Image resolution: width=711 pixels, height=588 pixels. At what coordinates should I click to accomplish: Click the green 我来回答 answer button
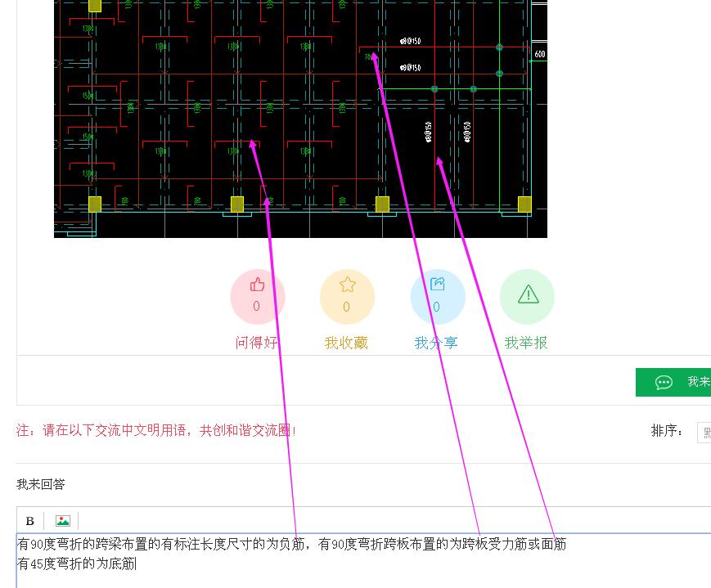click(679, 382)
